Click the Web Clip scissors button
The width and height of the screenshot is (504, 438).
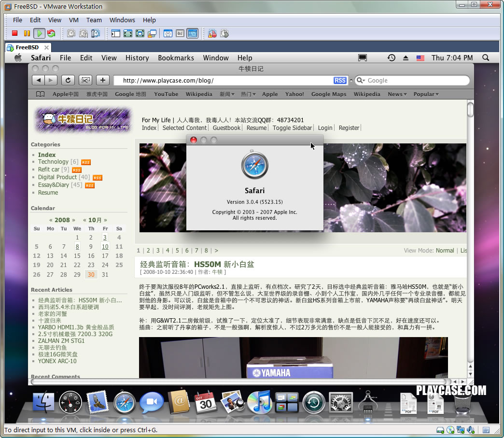(x=85, y=80)
